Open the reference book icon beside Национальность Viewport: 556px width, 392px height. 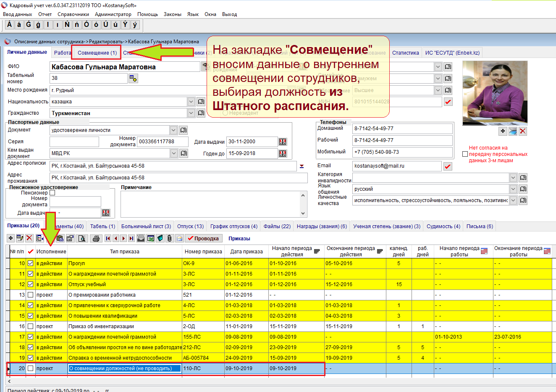point(201,102)
